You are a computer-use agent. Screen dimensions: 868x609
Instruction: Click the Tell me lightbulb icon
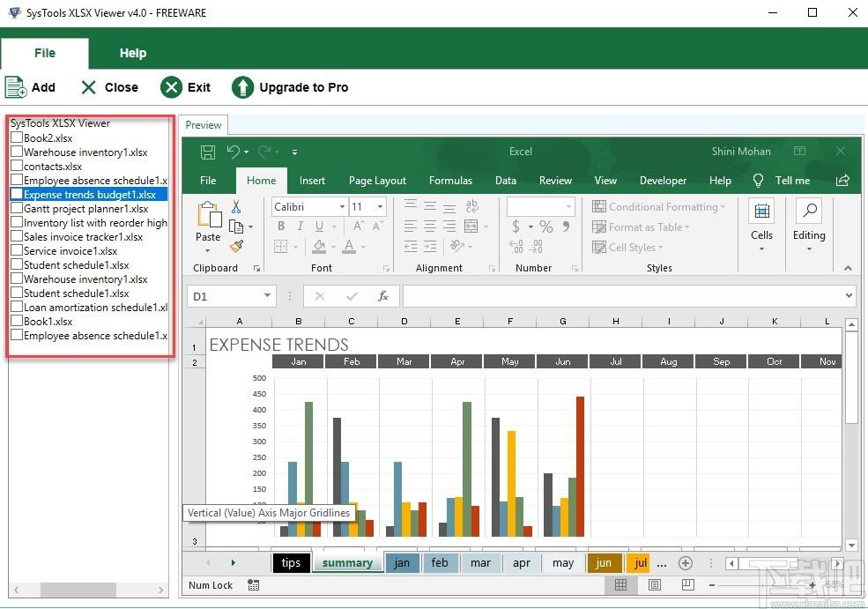click(758, 181)
